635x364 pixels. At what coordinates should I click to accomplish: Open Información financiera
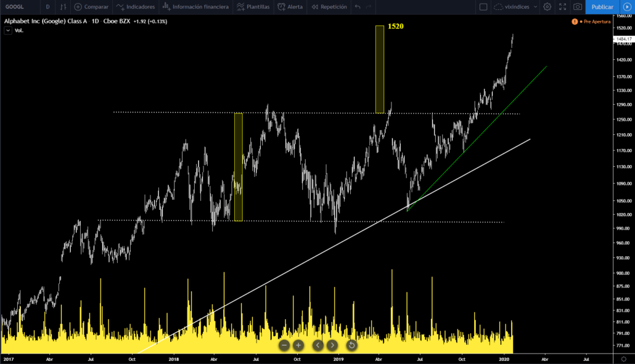(195, 7)
